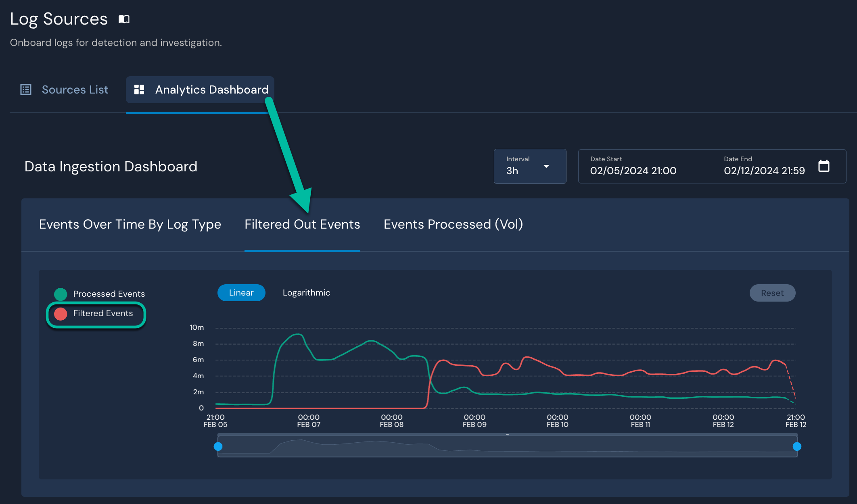Click the green Processed Events dot
The height and width of the screenshot is (504, 857).
tap(61, 294)
